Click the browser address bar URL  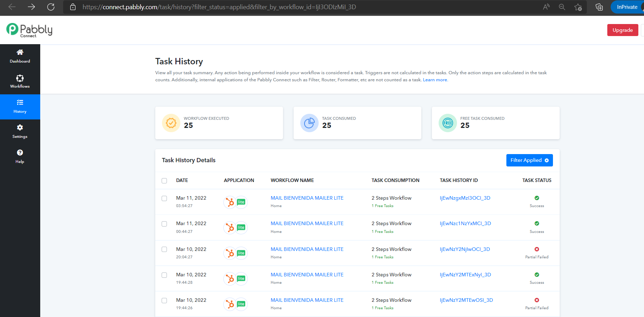tap(219, 7)
